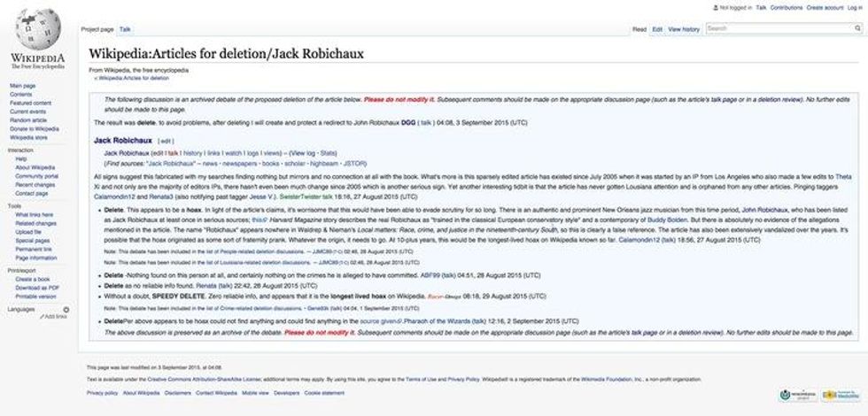Open the John Robichaux article link
868x416 pixels.
click(763, 211)
